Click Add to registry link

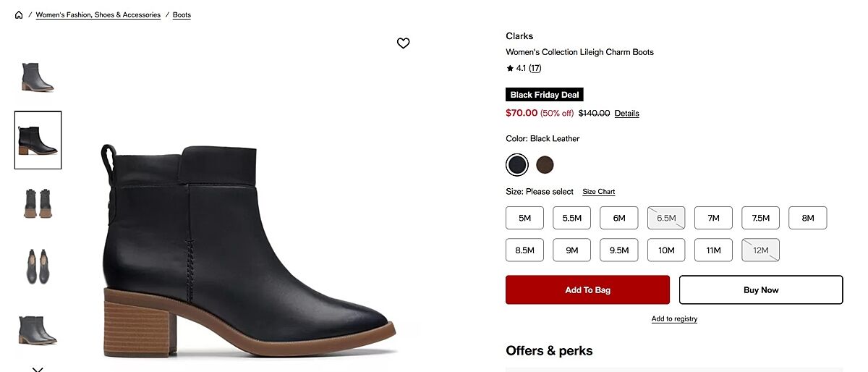pos(674,319)
